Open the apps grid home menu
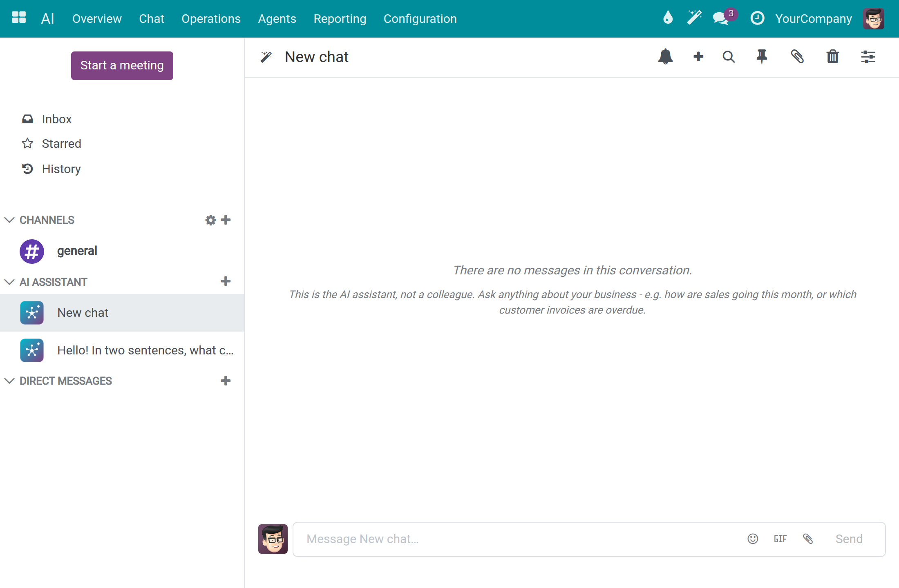Screen dimensions: 899x588 click(x=19, y=18)
